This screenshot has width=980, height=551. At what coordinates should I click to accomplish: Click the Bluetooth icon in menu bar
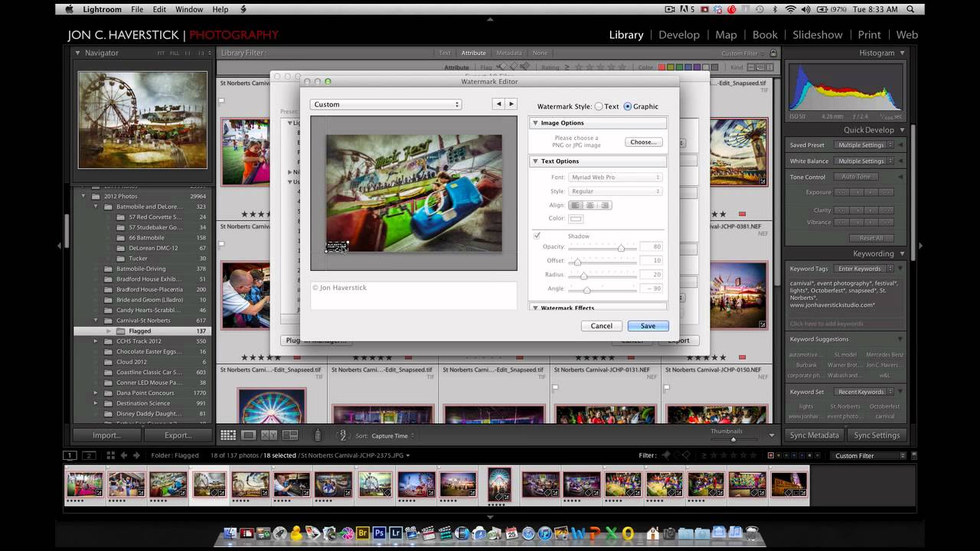click(x=774, y=9)
